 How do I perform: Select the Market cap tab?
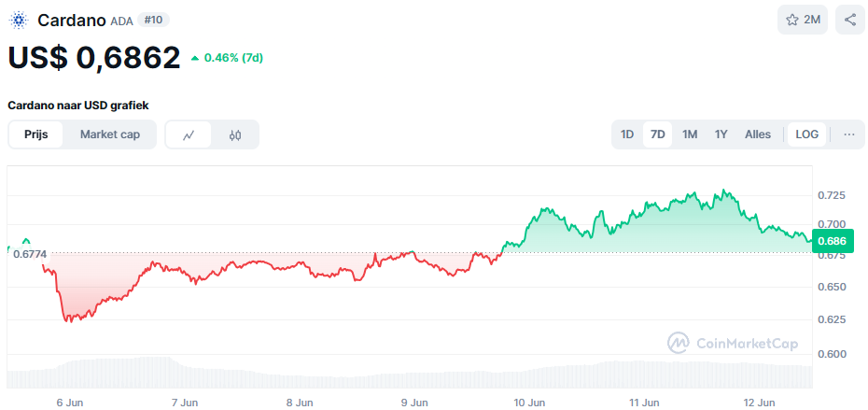pos(109,134)
